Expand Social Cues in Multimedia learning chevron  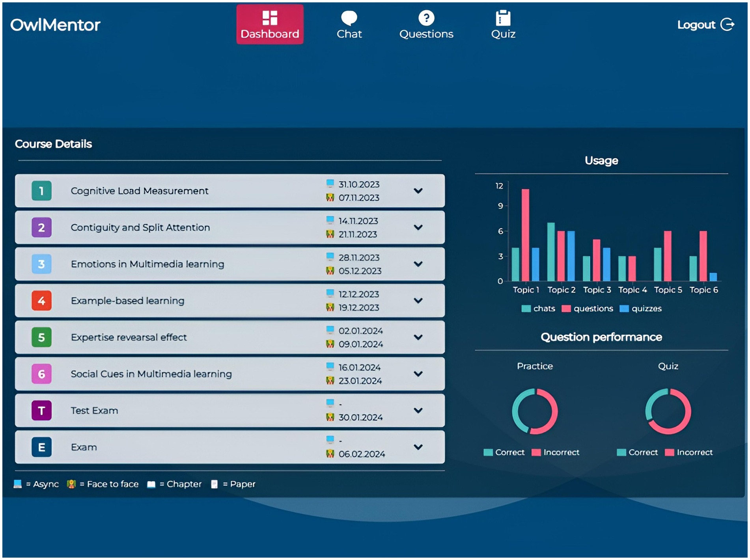[418, 374]
